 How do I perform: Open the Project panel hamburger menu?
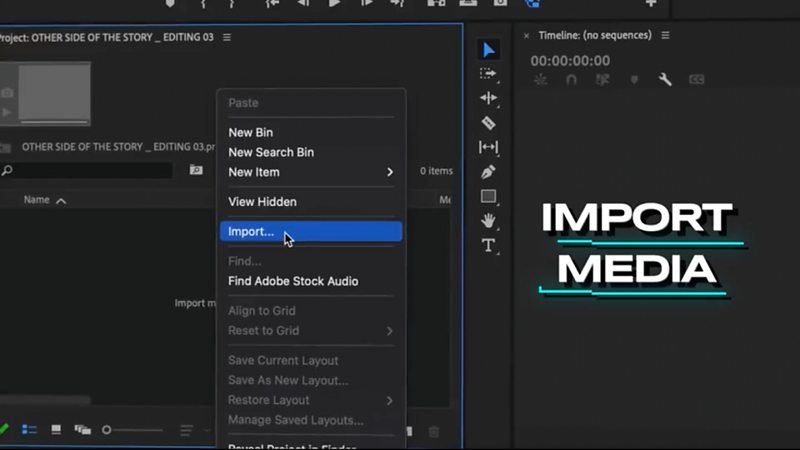click(x=227, y=37)
